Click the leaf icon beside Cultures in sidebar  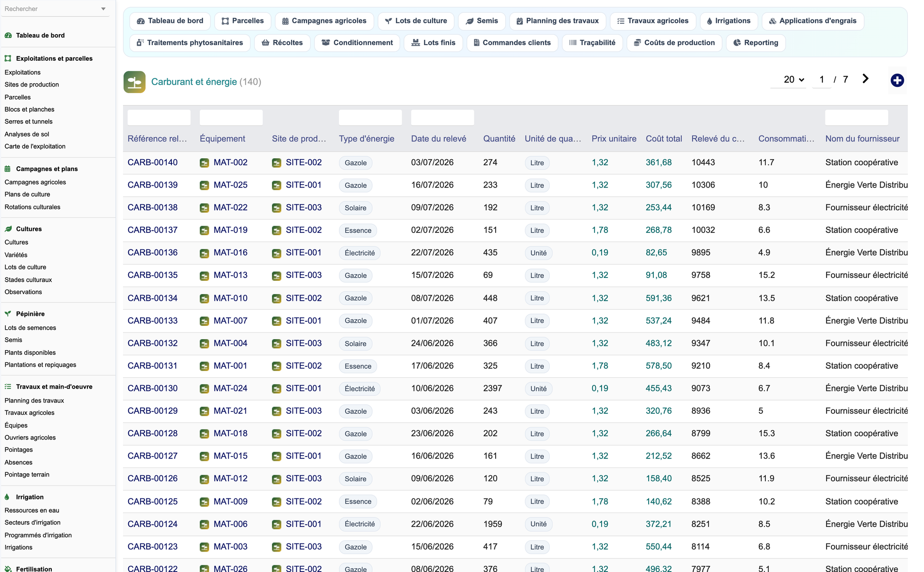(8, 229)
